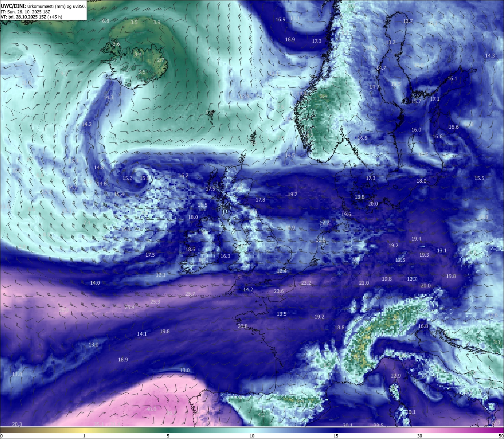This screenshot has width=504, height=439.
Task: Click the 15.9 value at the cyclone centre
Action: (x=145, y=178)
